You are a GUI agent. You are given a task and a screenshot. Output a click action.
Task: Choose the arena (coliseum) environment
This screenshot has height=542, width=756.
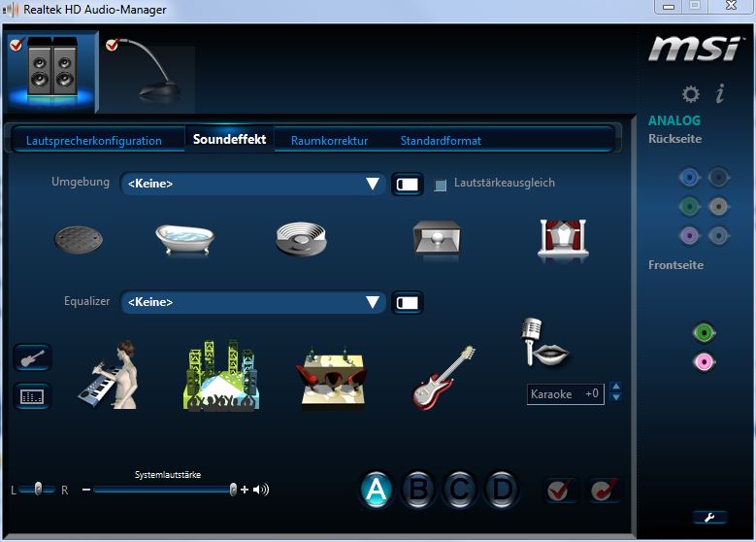point(302,238)
